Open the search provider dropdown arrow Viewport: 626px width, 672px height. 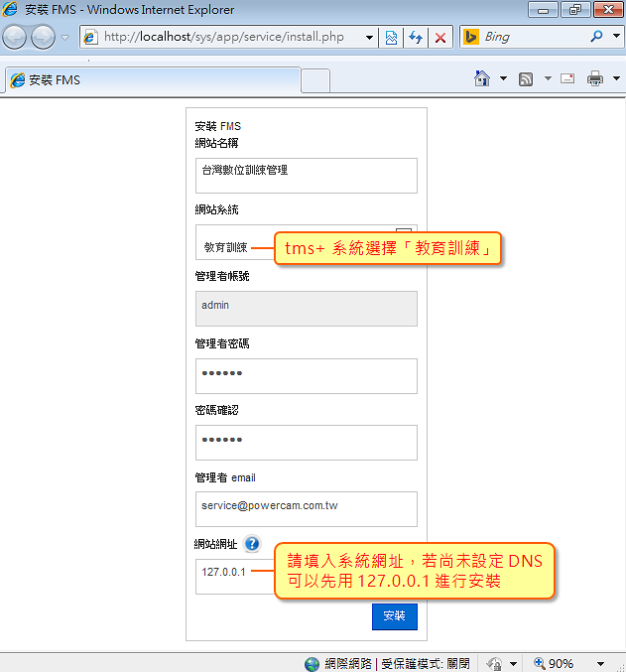pyautogui.click(x=616, y=36)
